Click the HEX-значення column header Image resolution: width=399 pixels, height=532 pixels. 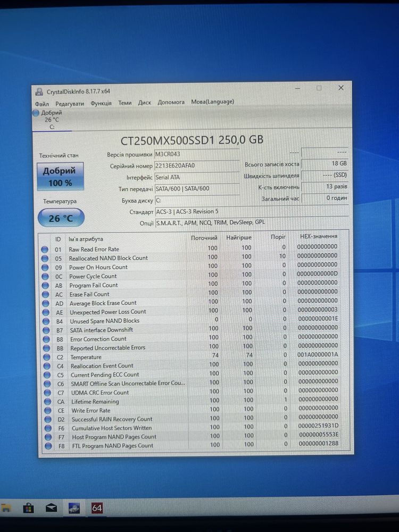pyautogui.click(x=319, y=236)
